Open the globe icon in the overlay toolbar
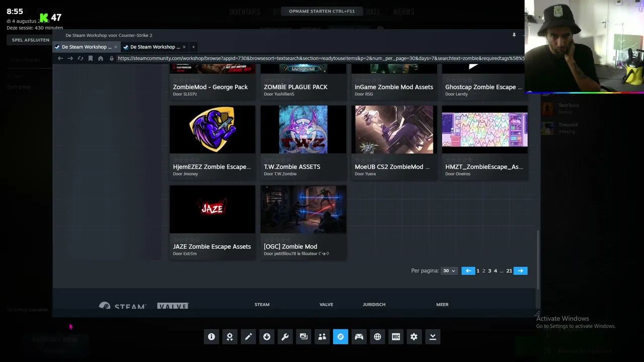Screen dimensions: 644x362 tap(377, 337)
